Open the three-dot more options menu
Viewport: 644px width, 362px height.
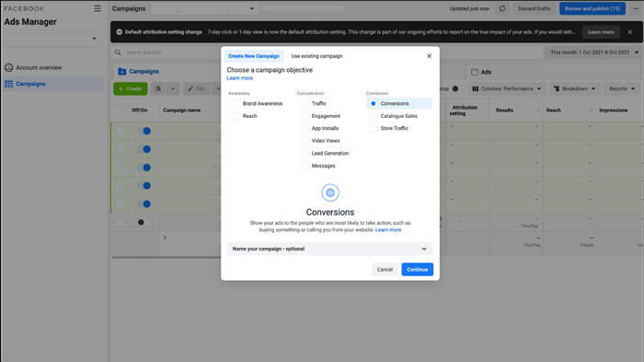(x=636, y=8)
